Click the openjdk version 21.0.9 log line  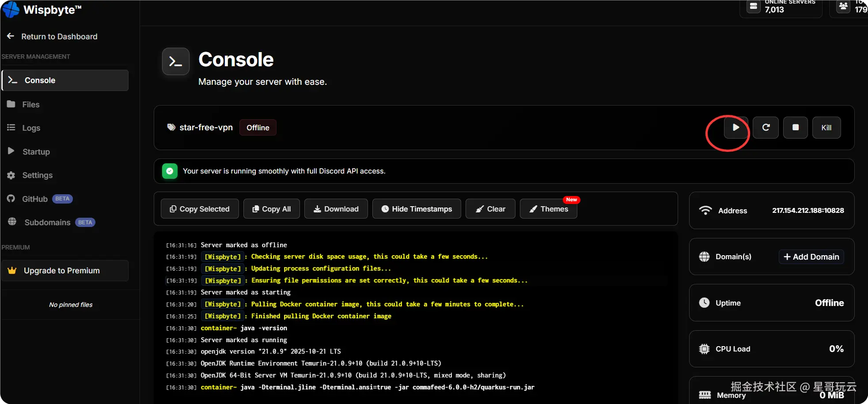pyautogui.click(x=271, y=351)
